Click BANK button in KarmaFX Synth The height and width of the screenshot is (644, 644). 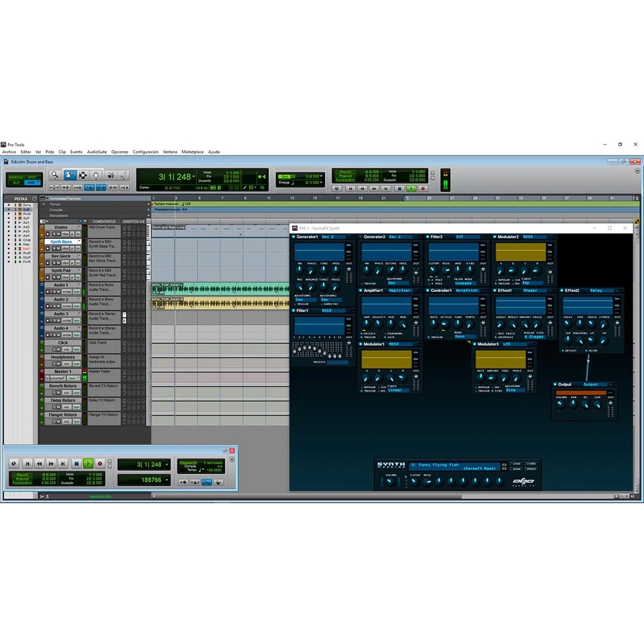(x=517, y=469)
